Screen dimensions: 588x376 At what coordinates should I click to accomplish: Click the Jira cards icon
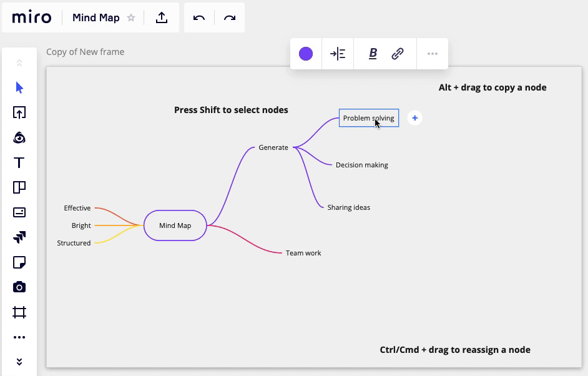pos(19,237)
